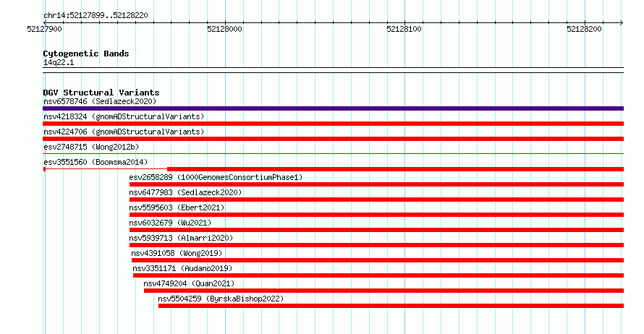
Task: Open nsv3351171 (Audano2019) variant label
Action: pyautogui.click(x=182, y=268)
